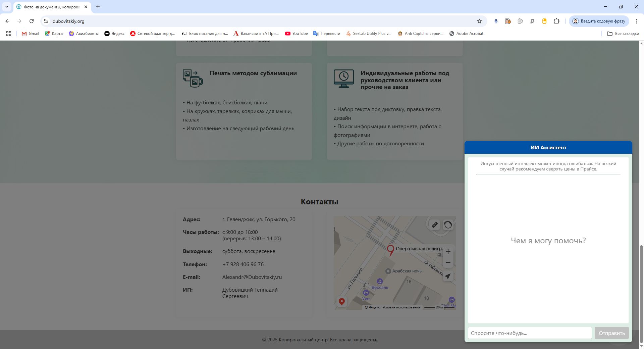Click the monitor with clock icon
The height and width of the screenshot is (349, 644).
point(344,79)
